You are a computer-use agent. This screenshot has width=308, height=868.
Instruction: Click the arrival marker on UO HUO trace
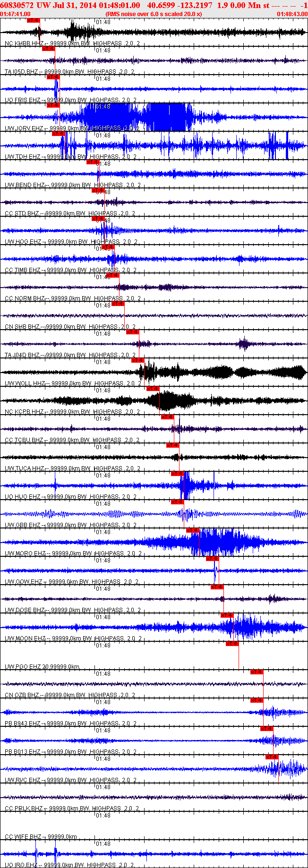click(x=177, y=474)
